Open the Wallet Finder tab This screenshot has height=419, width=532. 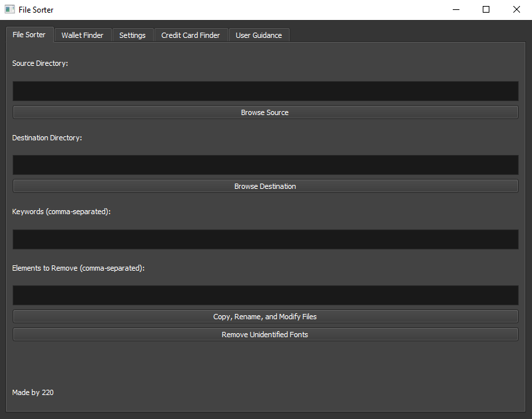click(x=83, y=35)
